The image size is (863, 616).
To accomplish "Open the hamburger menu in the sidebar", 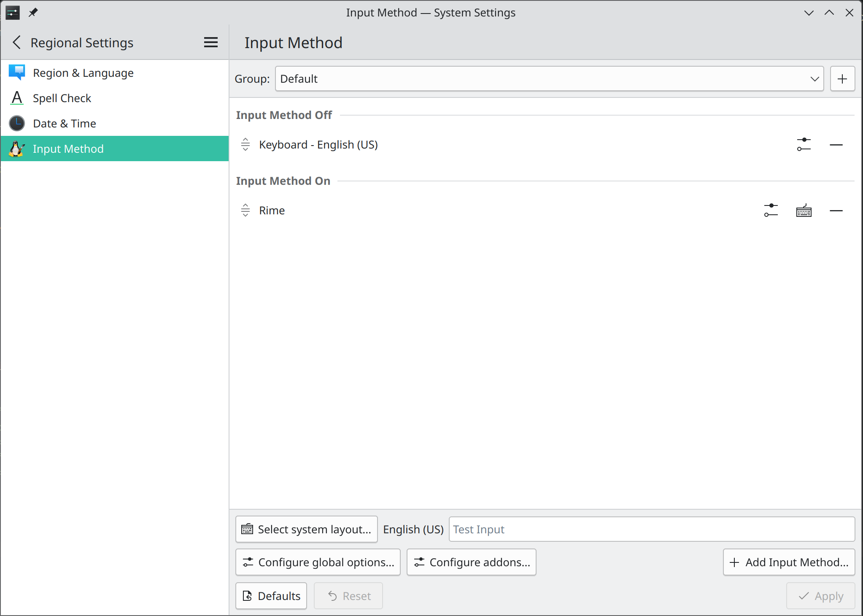I will pyautogui.click(x=211, y=42).
